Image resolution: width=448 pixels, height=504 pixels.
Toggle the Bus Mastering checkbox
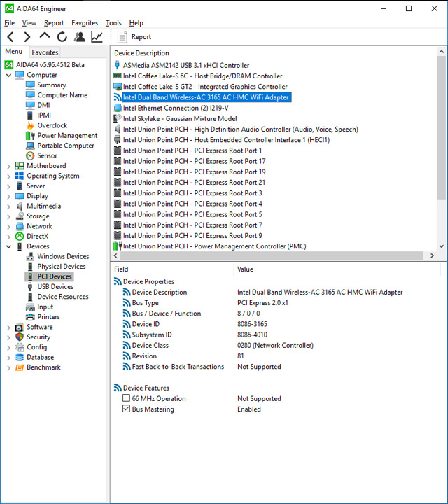coord(126,409)
